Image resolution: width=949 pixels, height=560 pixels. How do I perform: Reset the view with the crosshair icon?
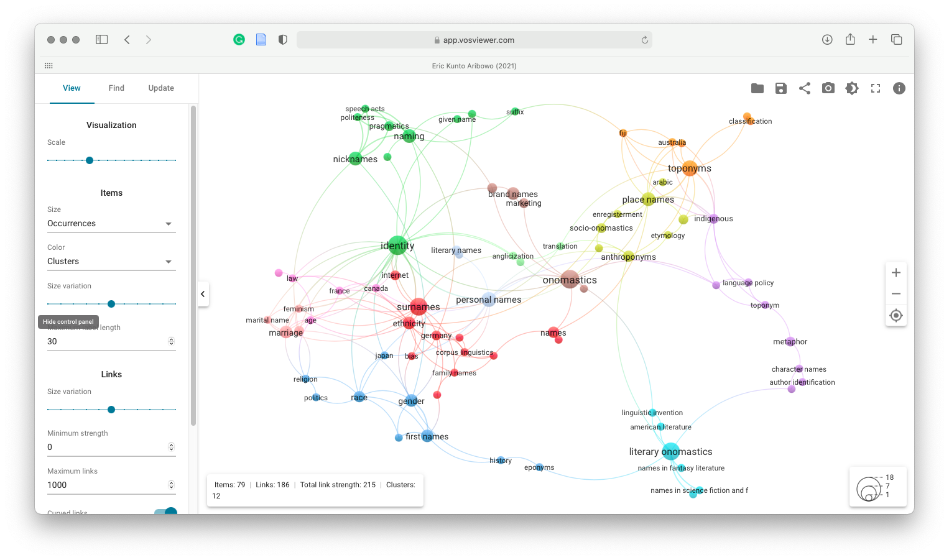[896, 315]
